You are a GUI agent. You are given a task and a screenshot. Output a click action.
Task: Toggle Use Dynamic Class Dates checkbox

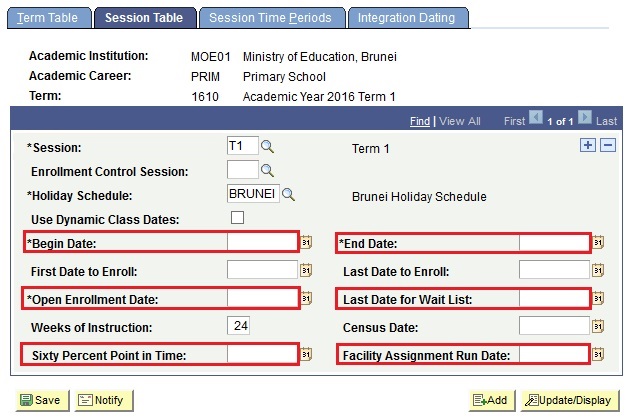pyautogui.click(x=237, y=217)
